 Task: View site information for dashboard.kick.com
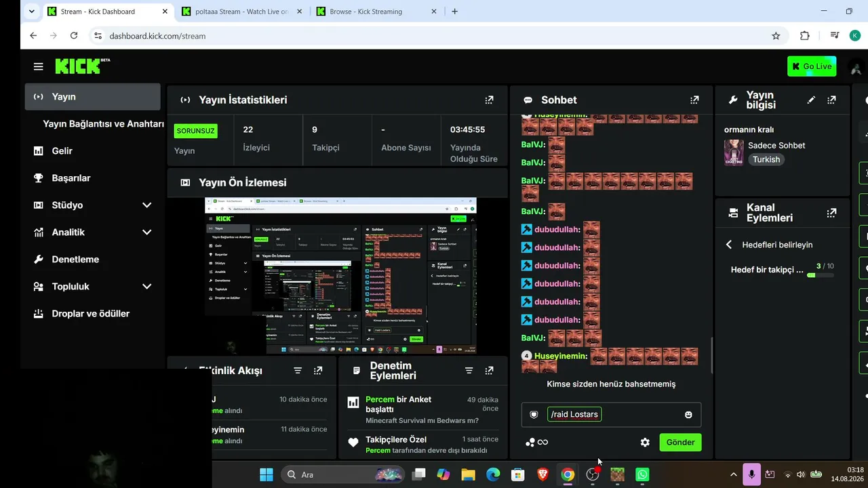coord(98,36)
